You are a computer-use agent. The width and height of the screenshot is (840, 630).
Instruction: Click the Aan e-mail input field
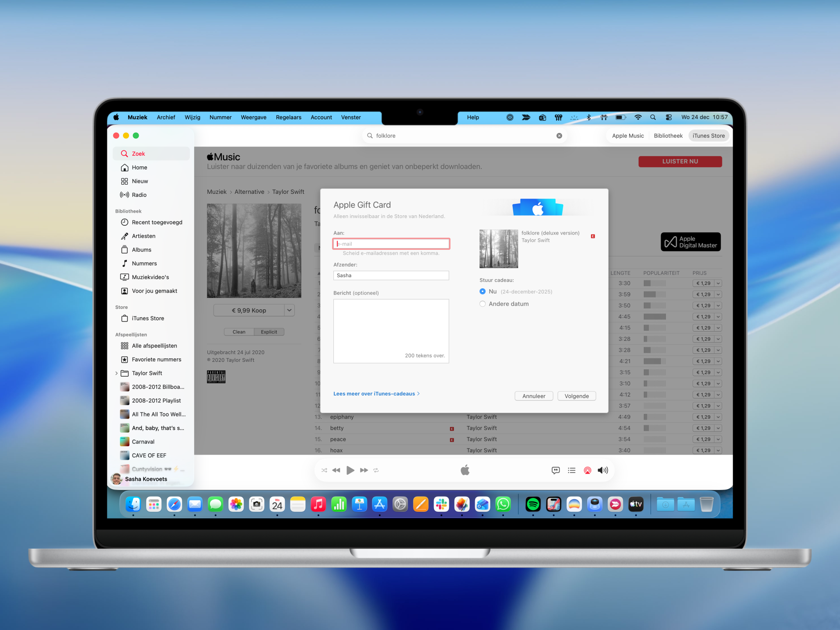[x=391, y=244]
